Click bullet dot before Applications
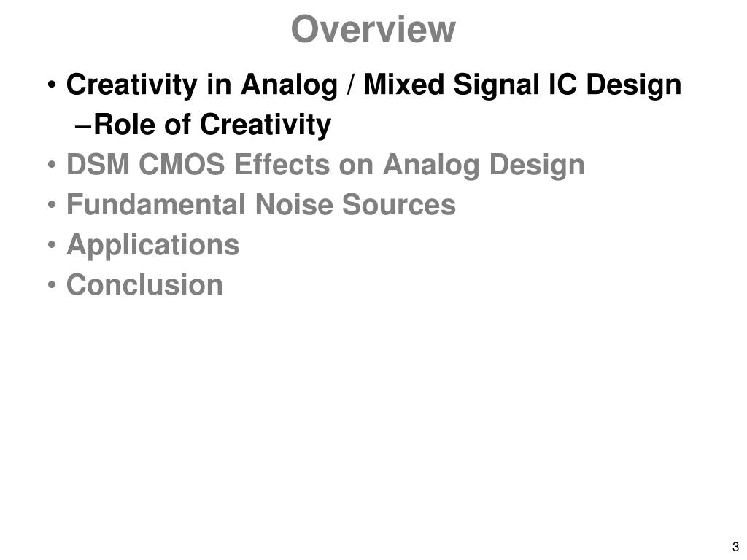 click(x=52, y=246)
